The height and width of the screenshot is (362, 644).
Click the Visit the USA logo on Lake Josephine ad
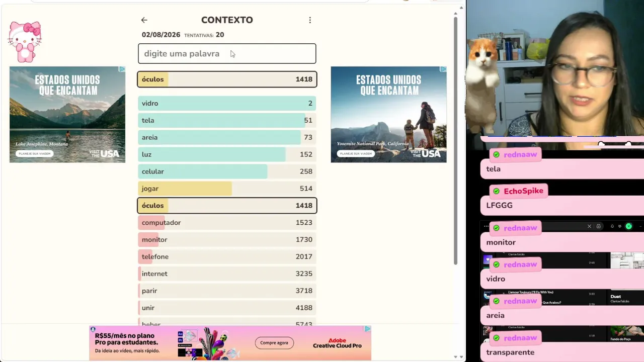click(x=105, y=153)
